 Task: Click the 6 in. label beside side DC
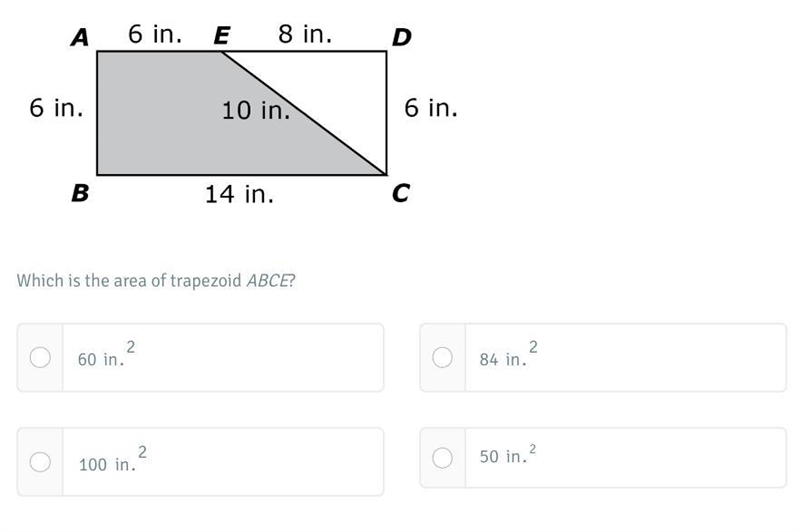click(431, 108)
